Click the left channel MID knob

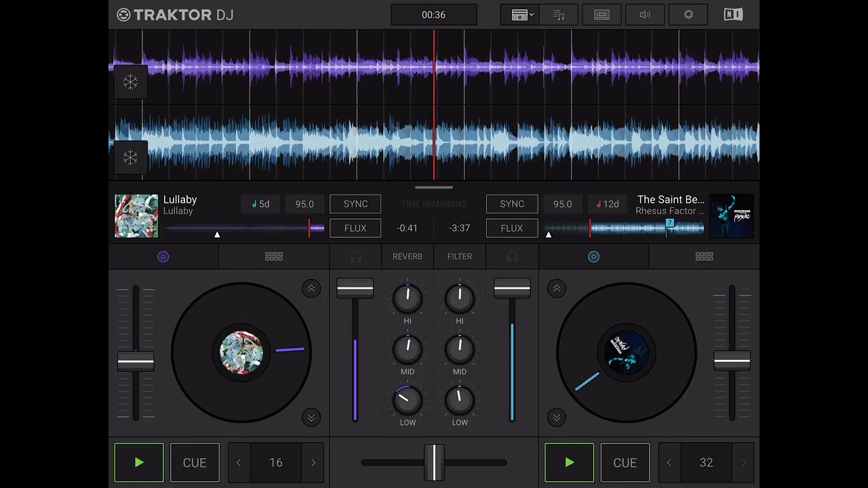click(408, 349)
